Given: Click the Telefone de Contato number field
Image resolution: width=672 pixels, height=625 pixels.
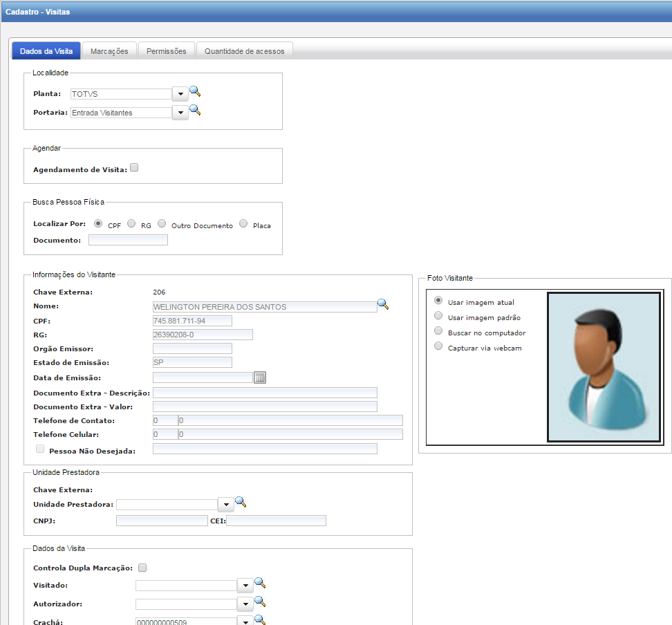Looking at the screenshot, I should tap(290, 420).
